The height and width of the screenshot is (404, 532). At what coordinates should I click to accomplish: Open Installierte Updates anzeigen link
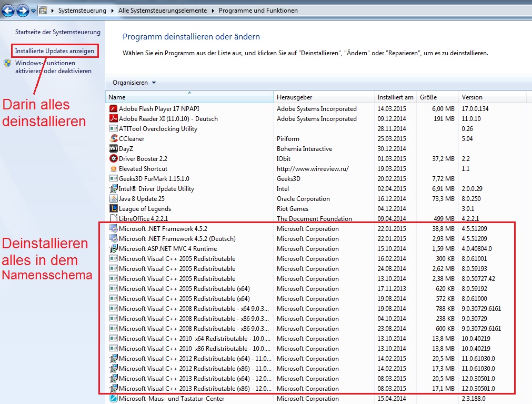tap(55, 51)
